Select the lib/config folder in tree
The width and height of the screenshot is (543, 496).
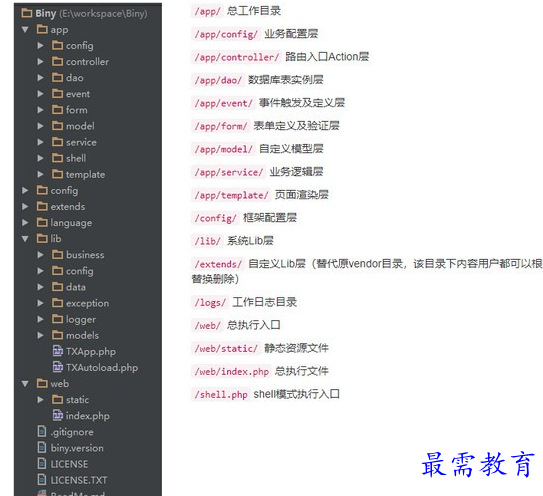80,271
